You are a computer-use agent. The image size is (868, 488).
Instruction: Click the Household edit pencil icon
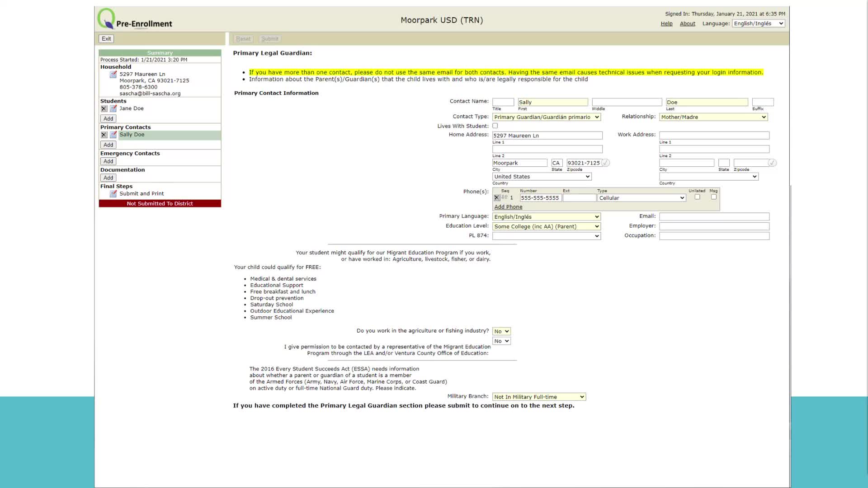113,75
